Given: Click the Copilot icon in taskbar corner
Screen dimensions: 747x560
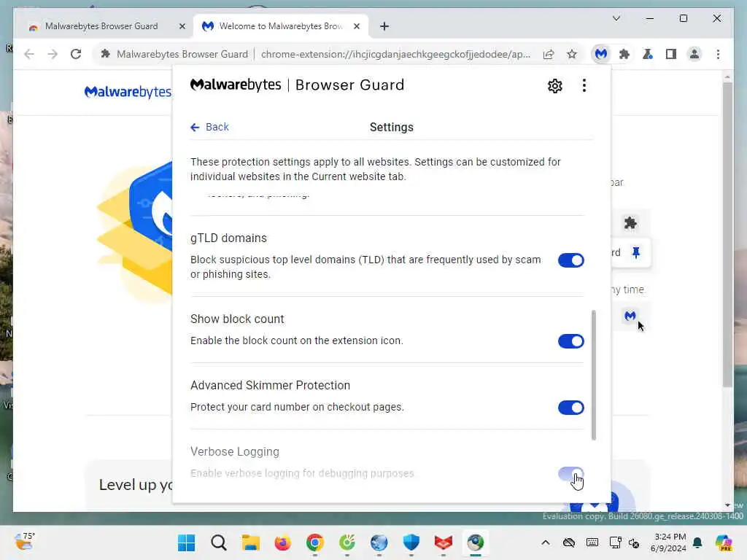Looking at the screenshot, I should (x=724, y=542).
